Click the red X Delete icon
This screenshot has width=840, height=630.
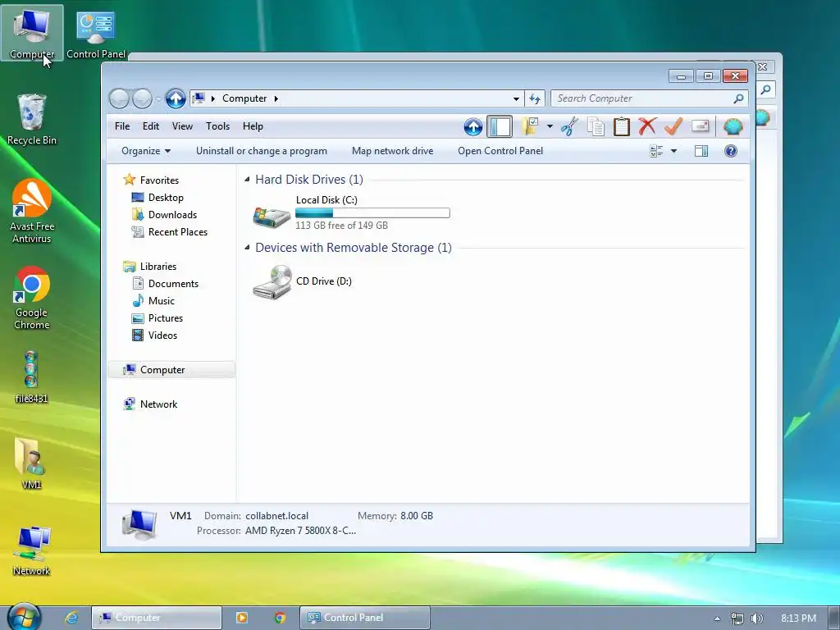[647, 126]
